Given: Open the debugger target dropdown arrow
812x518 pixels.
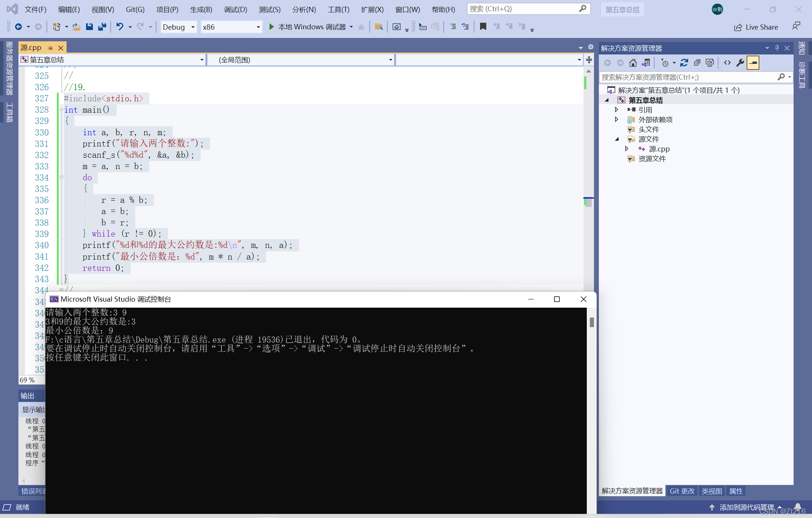Looking at the screenshot, I should [351, 27].
